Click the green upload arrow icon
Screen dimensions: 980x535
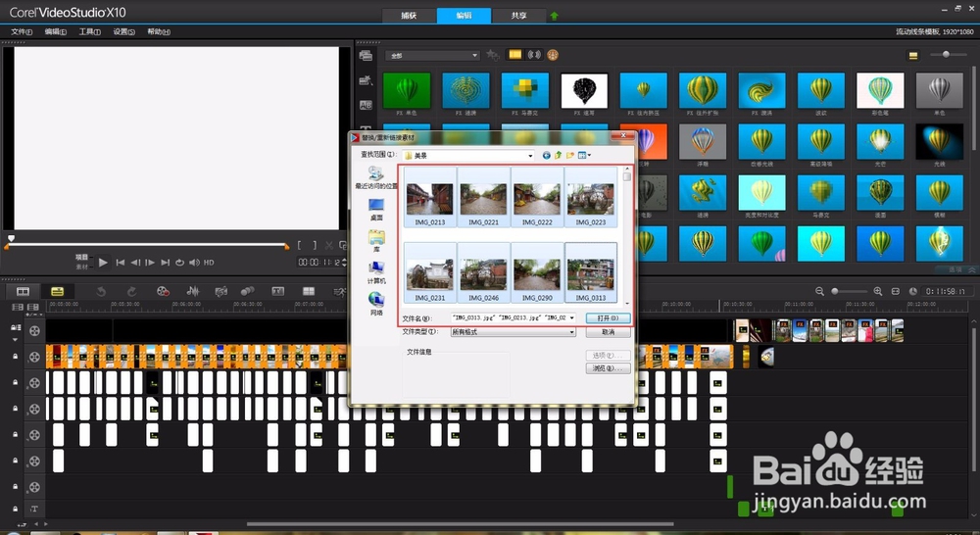click(554, 16)
